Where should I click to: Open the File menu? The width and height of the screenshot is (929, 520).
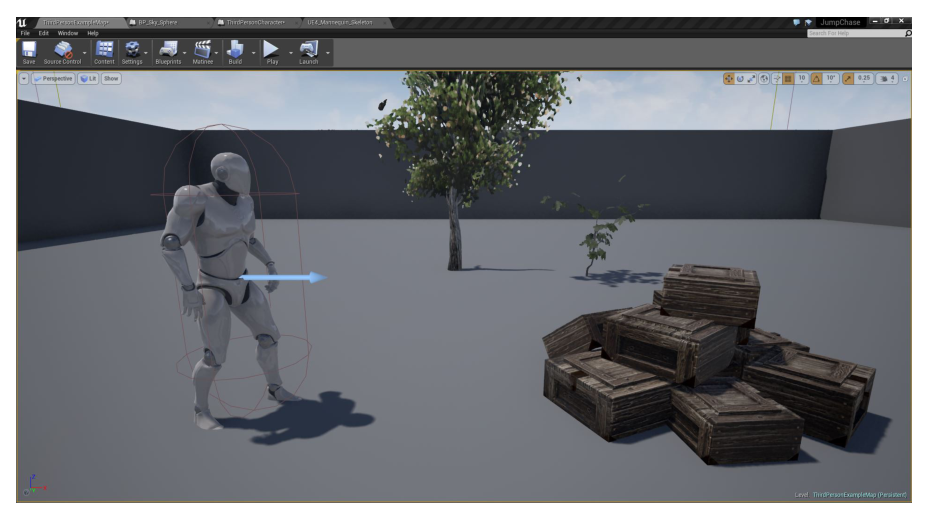(25, 33)
